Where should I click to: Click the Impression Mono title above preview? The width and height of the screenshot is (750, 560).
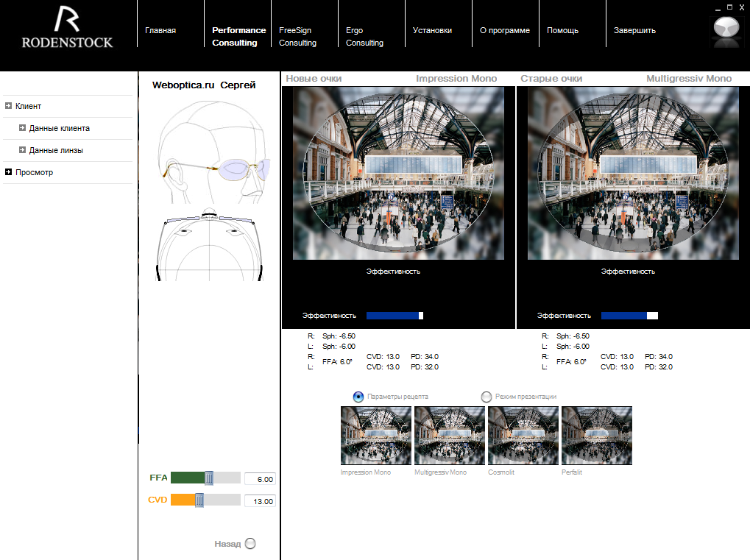[x=456, y=79]
